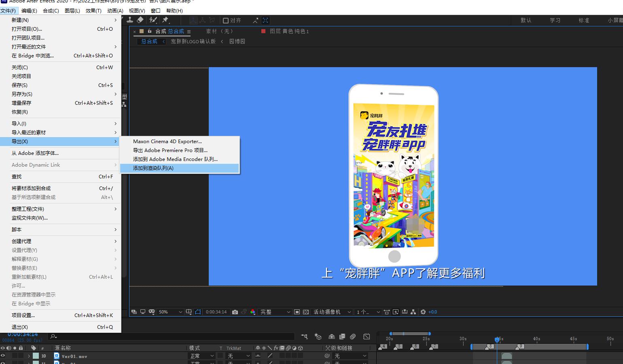Viewport: 623px width, 364px height.
Task: Select the 标准 workspace
Action: 584,20
